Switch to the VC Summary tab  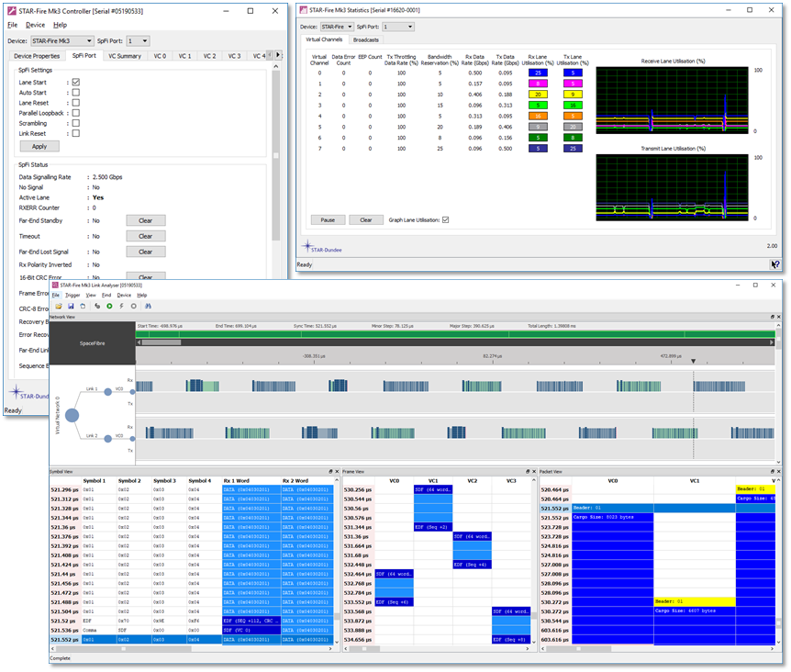125,56
